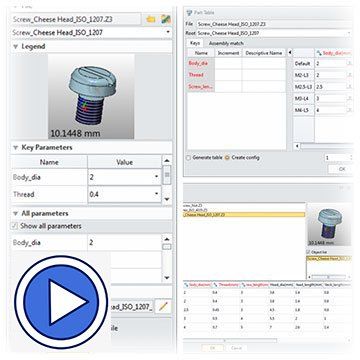360x360 pixels.
Task: Collapse the Legend section
Action: tap(15, 47)
